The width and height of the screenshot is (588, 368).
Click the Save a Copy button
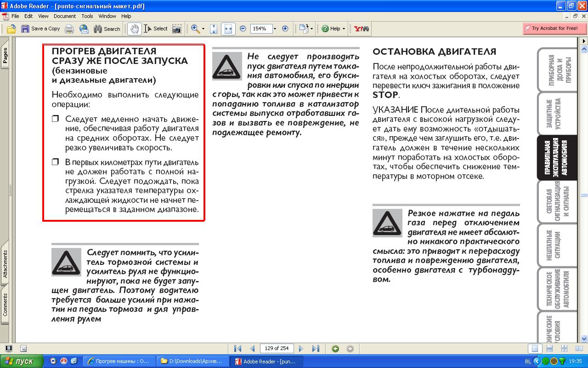tap(40, 29)
